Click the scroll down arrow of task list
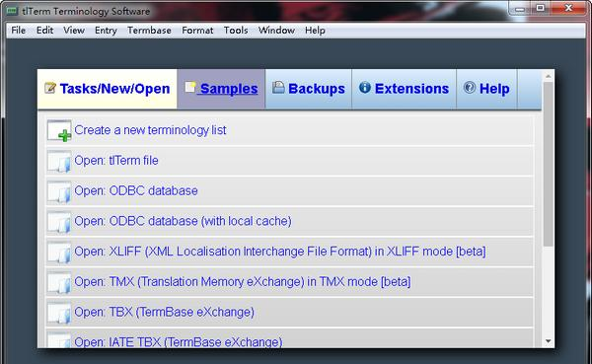The width and height of the screenshot is (592, 364). [549, 341]
